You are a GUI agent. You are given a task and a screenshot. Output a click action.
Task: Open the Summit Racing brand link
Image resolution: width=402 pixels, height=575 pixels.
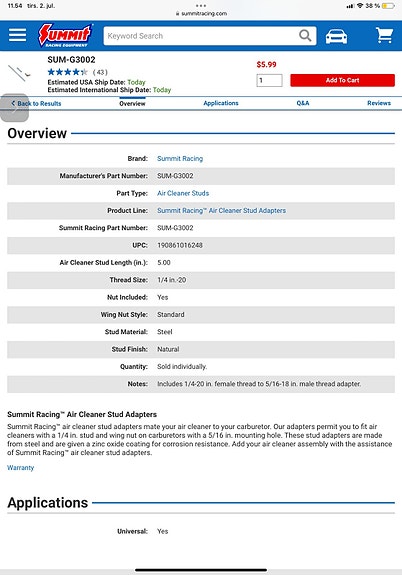pos(180,158)
